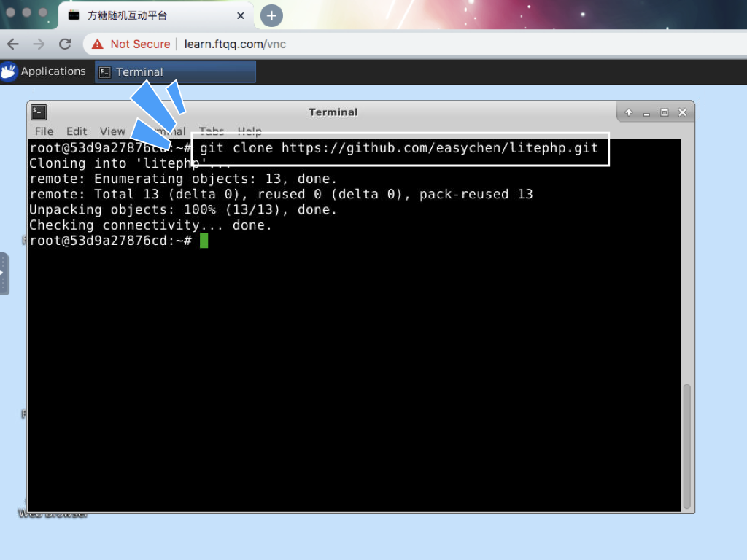Click the Not Secure warning indicator

click(131, 44)
